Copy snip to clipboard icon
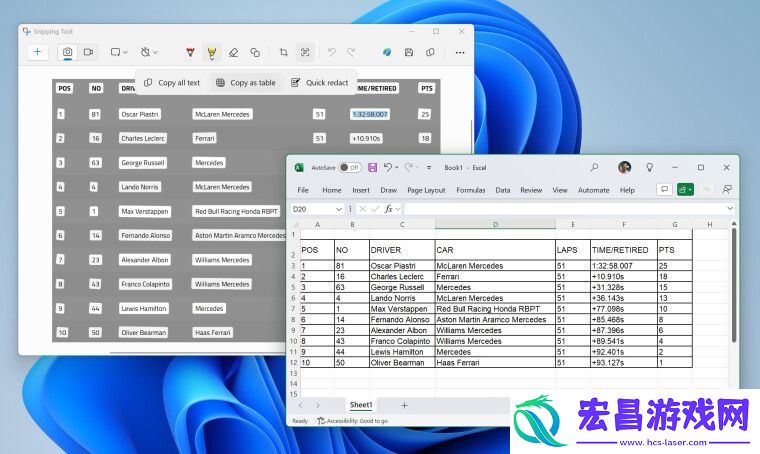 coord(430,52)
